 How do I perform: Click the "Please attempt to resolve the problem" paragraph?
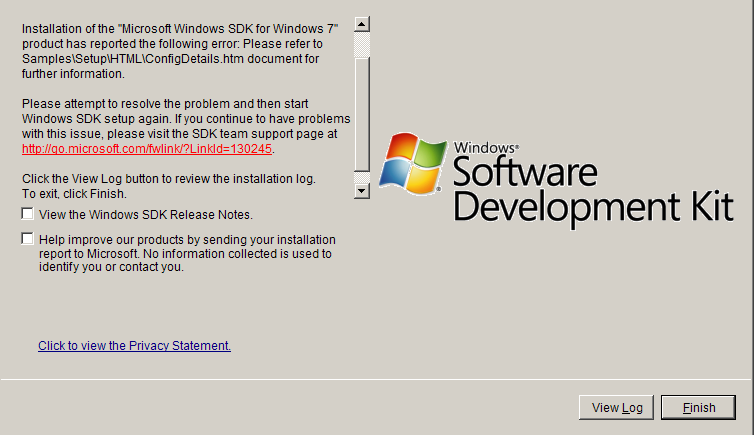point(186,126)
